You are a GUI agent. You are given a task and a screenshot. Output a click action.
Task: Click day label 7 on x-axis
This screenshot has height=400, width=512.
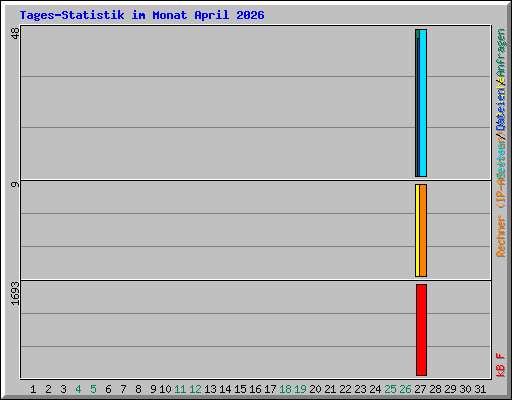click(x=123, y=389)
